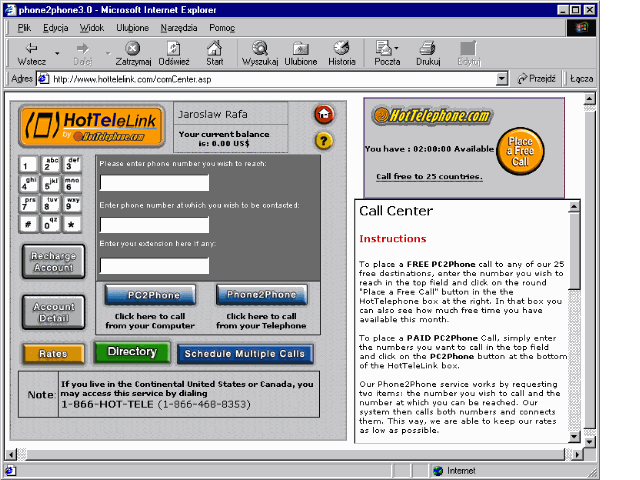Open the Poczta mail icon
The height and width of the screenshot is (480, 640).
tap(383, 49)
